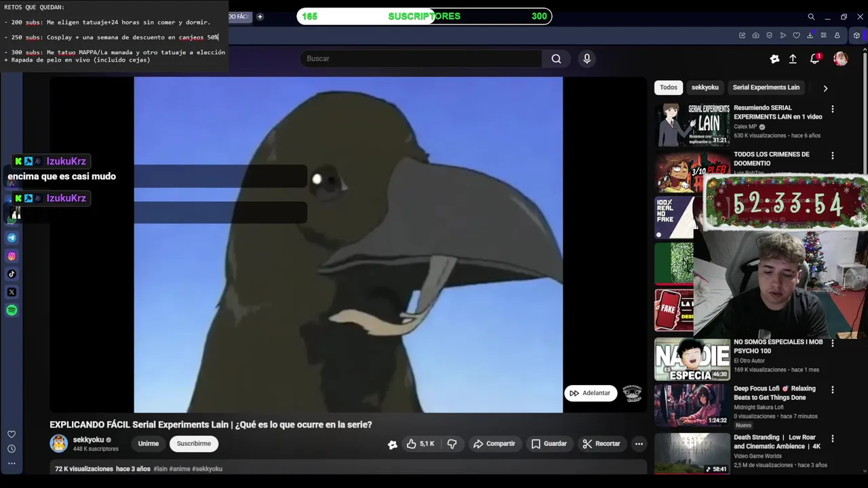Image resolution: width=868 pixels, height=488 pixels.
Task: Click the raven video player area
Action: coord(348,245)
